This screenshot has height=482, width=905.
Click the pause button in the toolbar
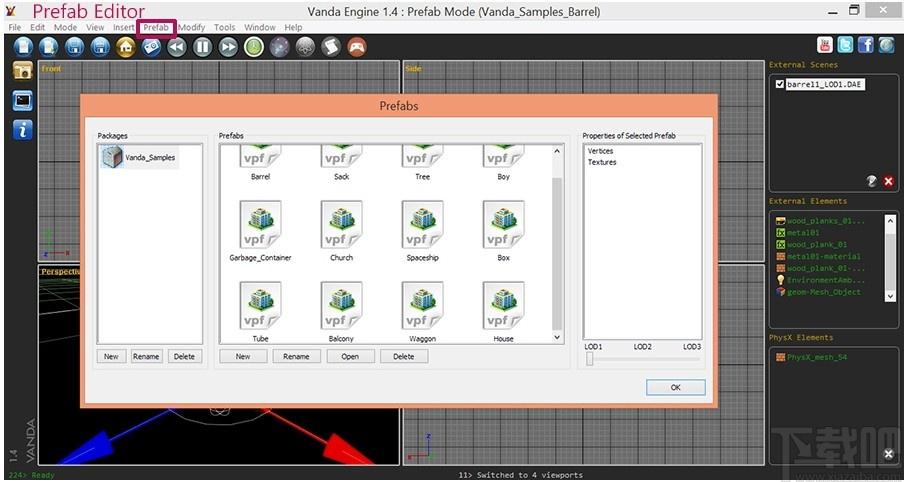pos(203,47)
